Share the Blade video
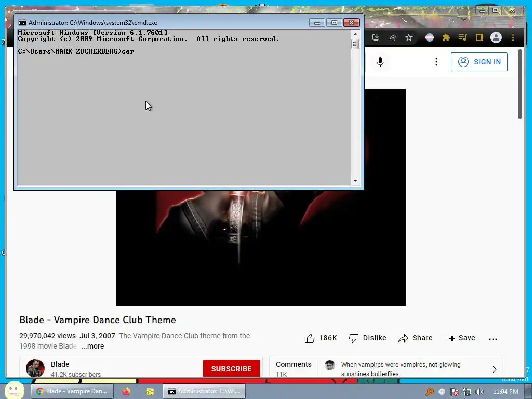 (x=415, y=338)
